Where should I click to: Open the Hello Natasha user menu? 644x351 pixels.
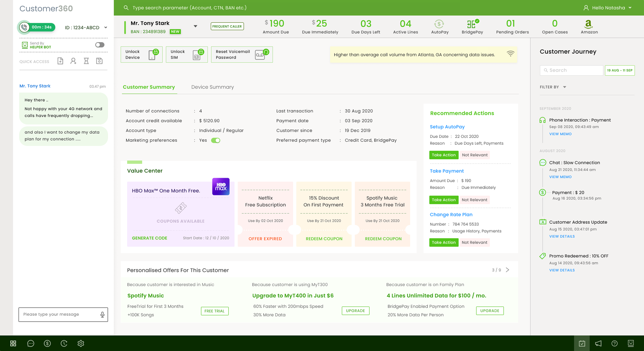pyautogui.click(x=608, y=8)
